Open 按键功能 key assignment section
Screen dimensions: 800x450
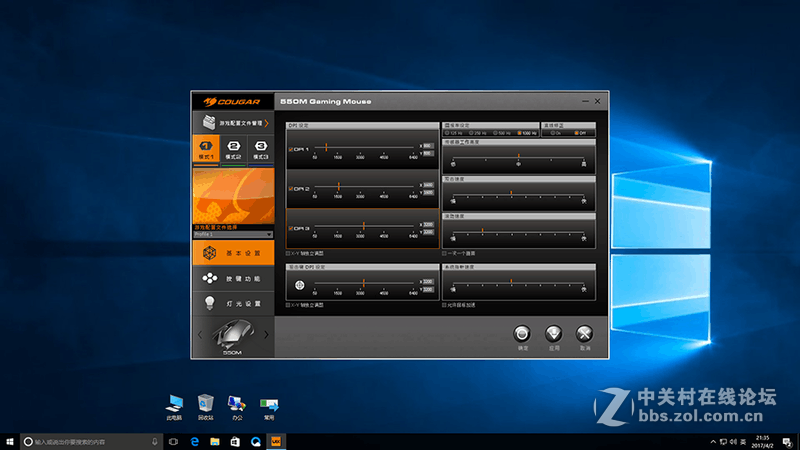(x=232, y=278)
